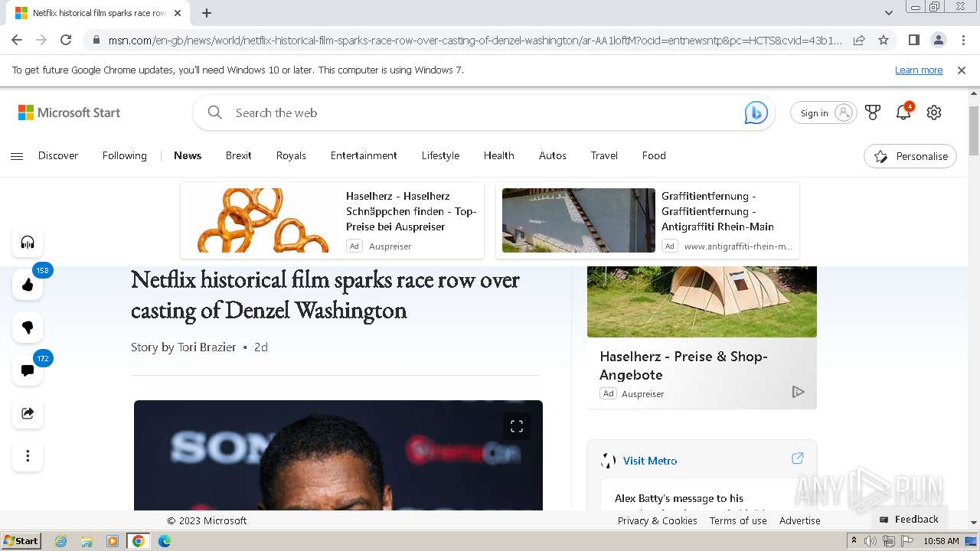
Task: Select the News tab
Action: point(188,155)
